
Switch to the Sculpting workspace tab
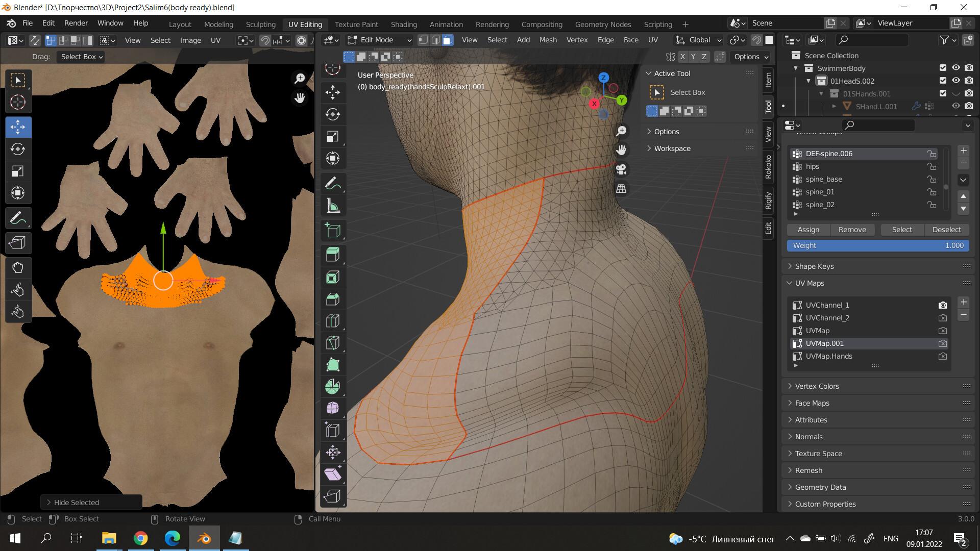click(260, 24)
